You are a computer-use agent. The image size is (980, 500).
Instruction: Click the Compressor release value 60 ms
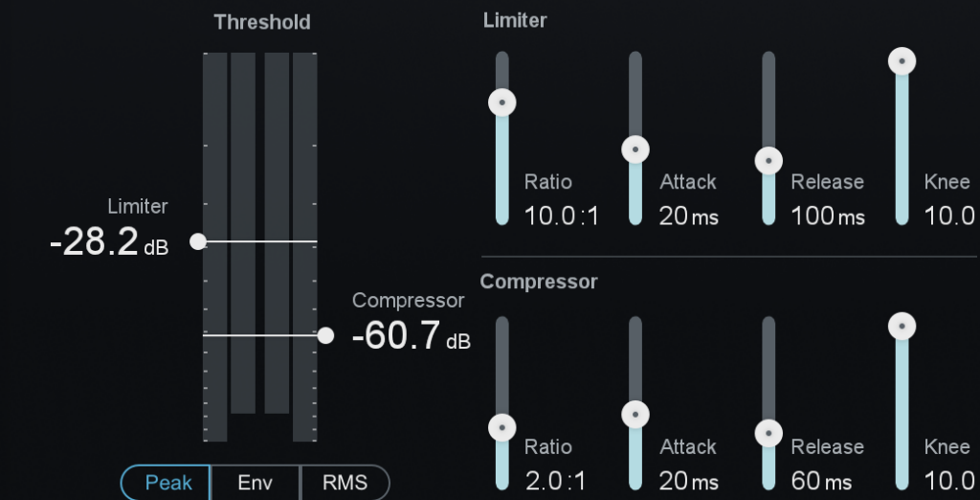(x=820, y=480)
